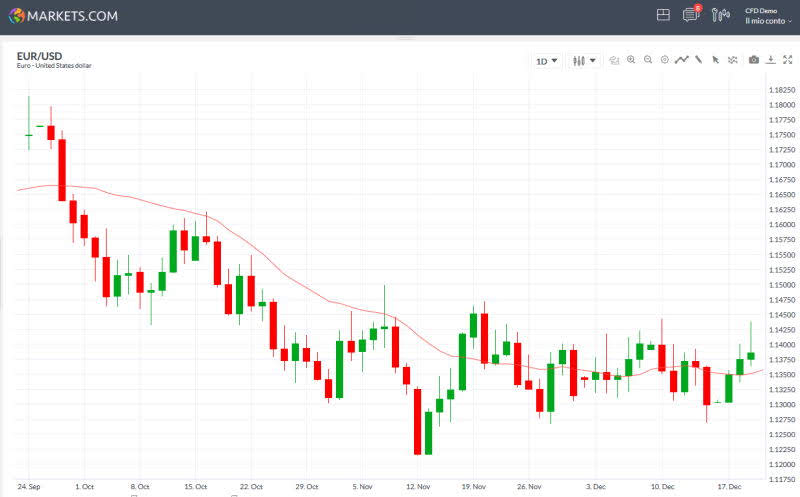Screen dimensions: 800x497
Task: Click the zoom out magnifier icon
Action: (648, 60)
